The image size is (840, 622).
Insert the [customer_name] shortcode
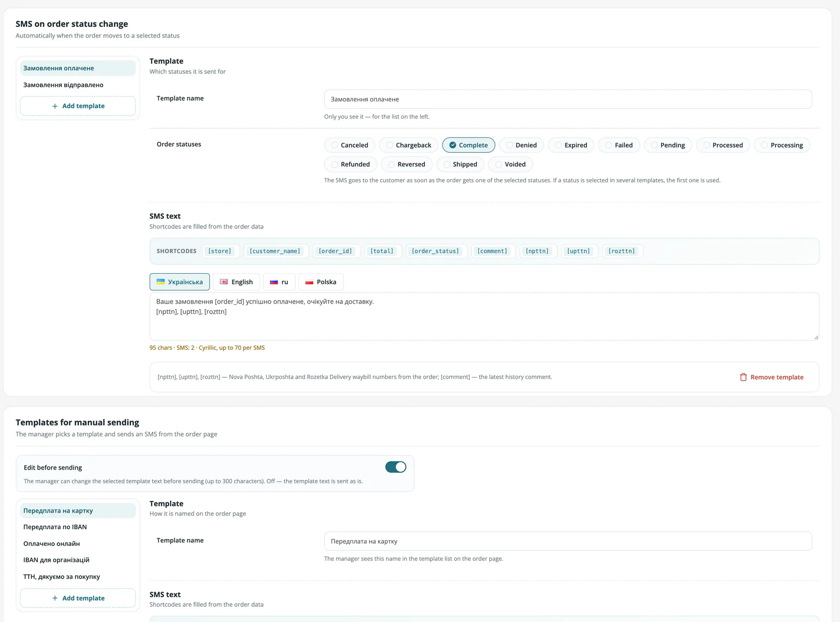tap(275, 251)
